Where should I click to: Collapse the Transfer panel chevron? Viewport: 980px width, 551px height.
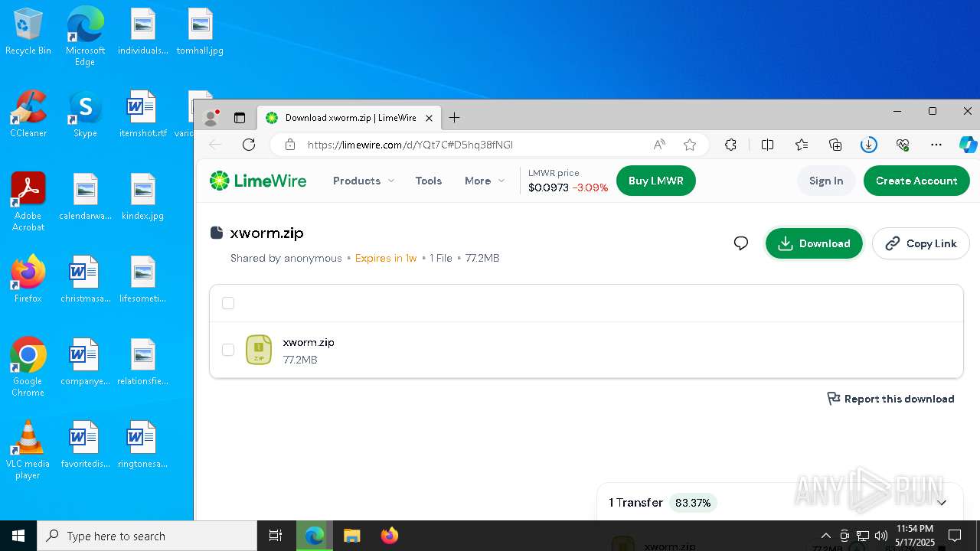click(x=942, y=503)
